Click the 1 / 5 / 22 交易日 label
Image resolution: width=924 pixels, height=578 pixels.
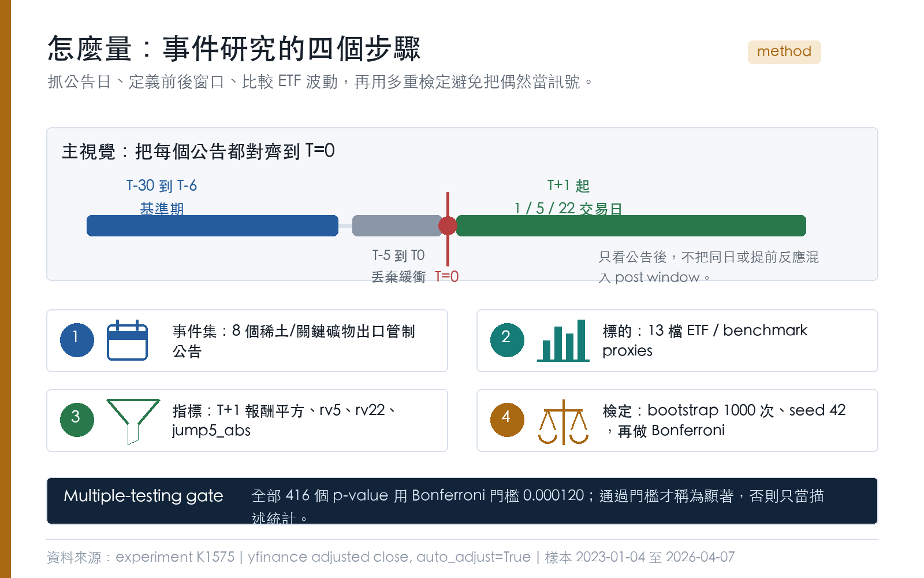[x=568, y=208]
